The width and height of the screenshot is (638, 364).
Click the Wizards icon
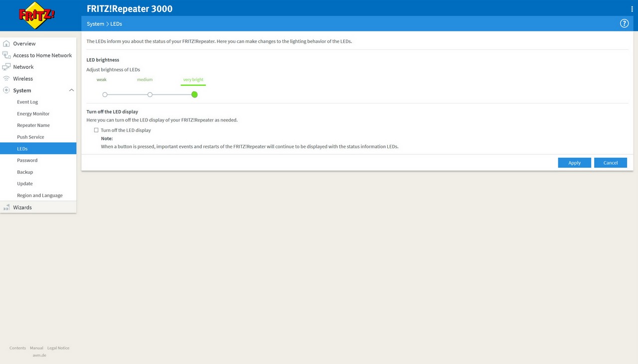[x=6, y=207]
